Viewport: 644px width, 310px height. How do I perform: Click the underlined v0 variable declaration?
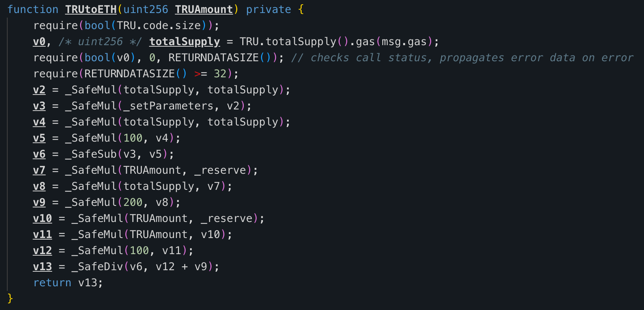coord(39,41)
